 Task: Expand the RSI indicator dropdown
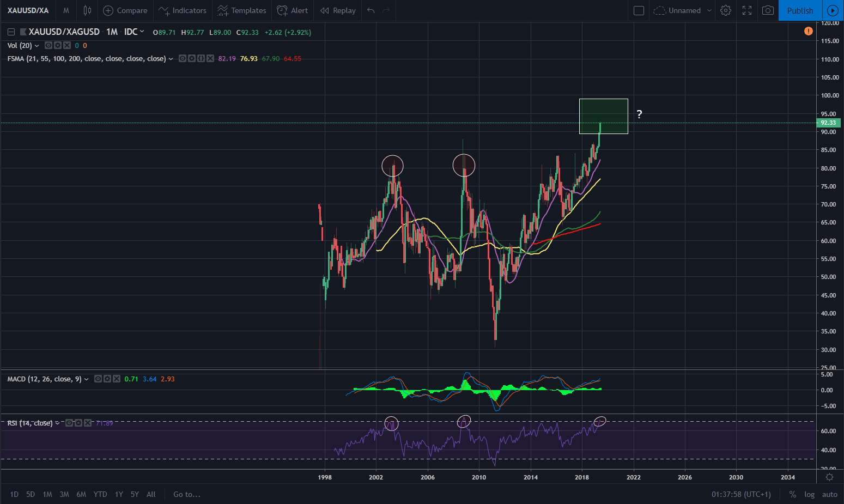[57, 423]
